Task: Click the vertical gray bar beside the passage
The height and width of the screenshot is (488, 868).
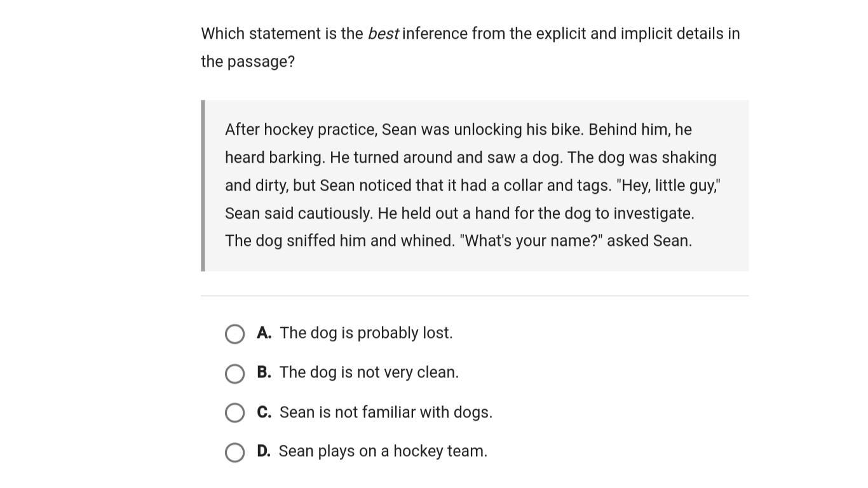Action: pyautogui.click(x=203, y=186)
